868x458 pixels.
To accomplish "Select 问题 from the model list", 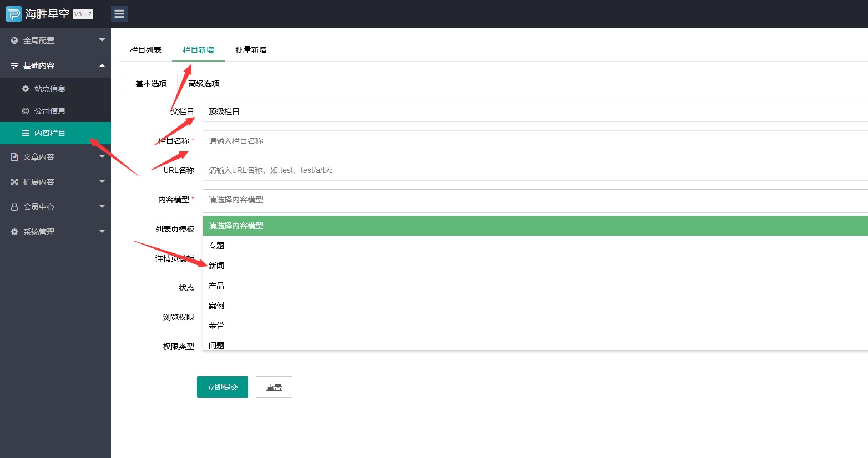I will pyautogui.click(x=535, y=344).
